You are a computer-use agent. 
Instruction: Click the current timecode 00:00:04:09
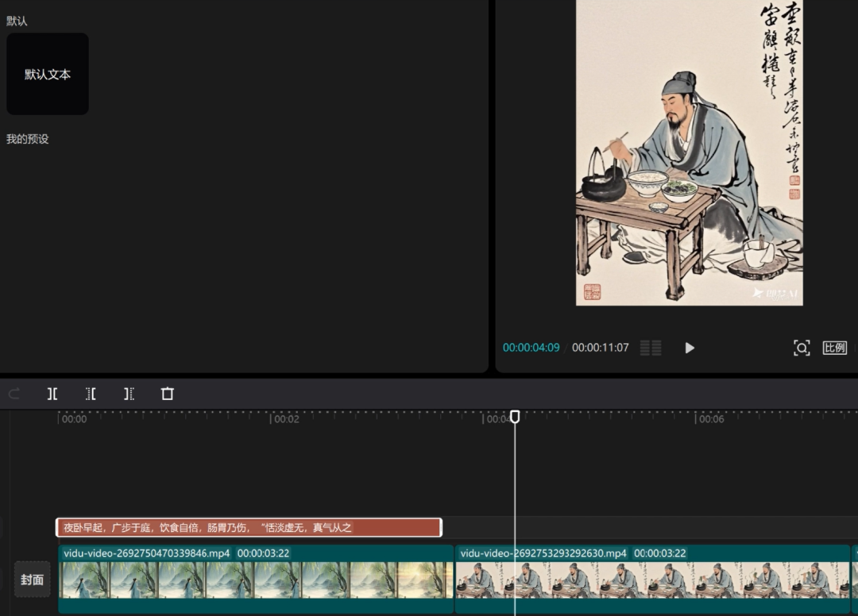click(531, 348)
